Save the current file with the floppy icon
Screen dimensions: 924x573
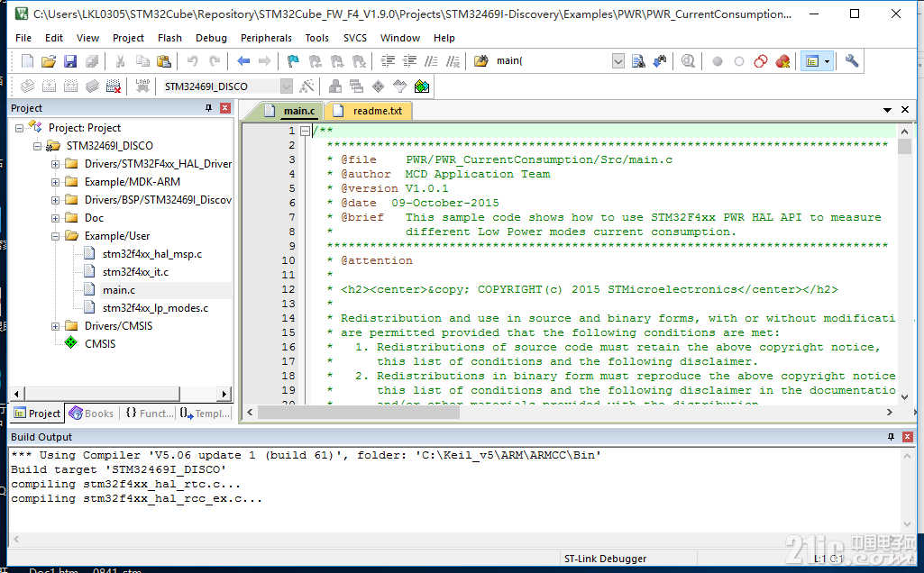tap(70, 61)
